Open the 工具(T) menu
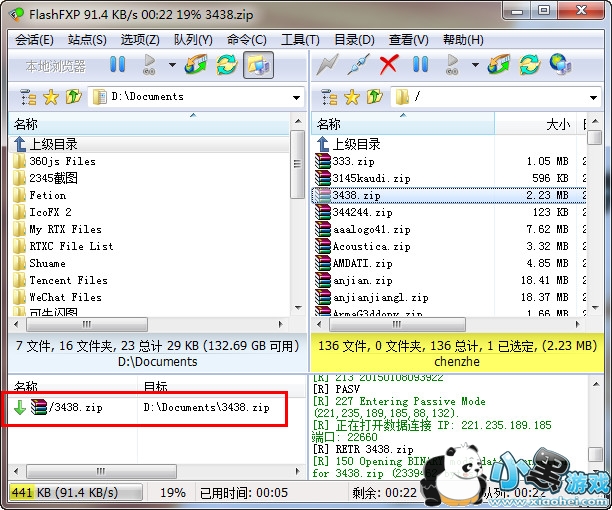Viewport: 612px width, 510px height. point(300,40)
